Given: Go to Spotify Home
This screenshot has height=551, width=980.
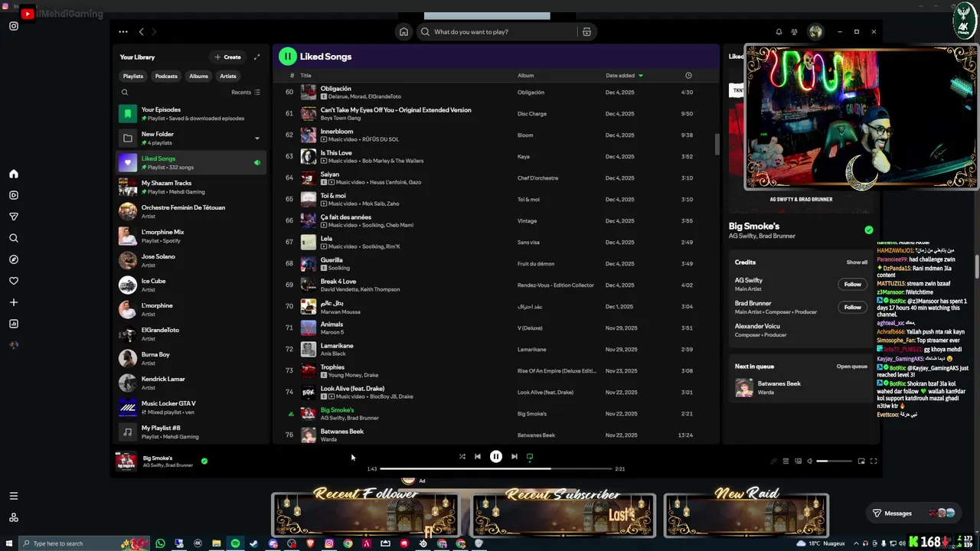Looking at the screenshot, I should pyautogui.click(x=403, y=32).
